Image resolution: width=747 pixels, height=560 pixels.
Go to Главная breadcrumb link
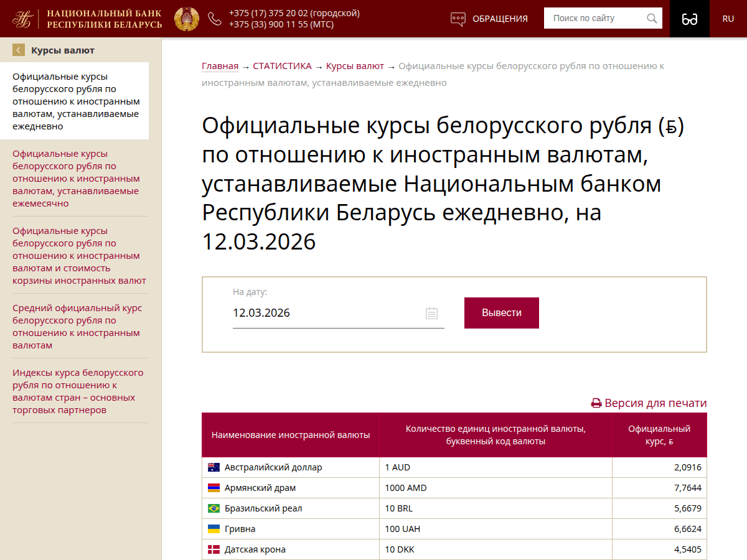point(220,66)
